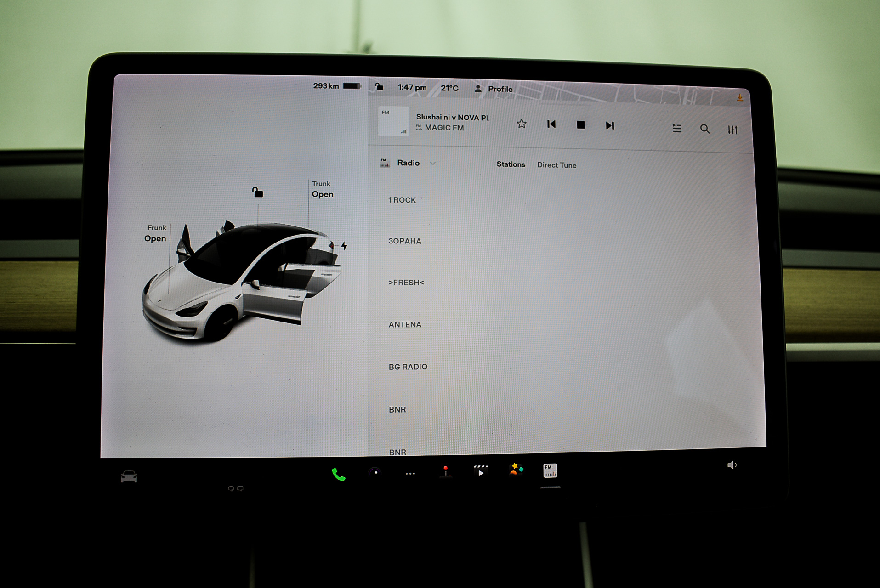Open media search magnifier
This screenshot has height=588, width=880.
[x=705, y=129]
